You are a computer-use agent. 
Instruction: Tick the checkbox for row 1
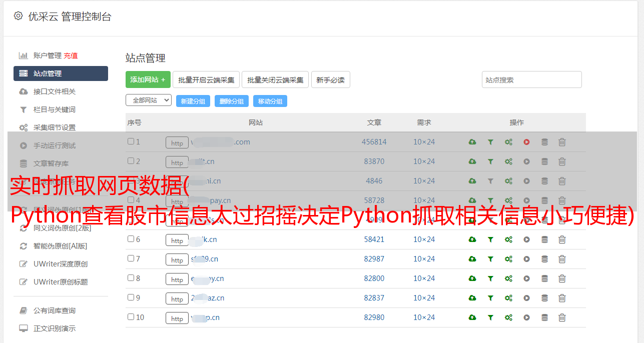click(x=131, y=141)
